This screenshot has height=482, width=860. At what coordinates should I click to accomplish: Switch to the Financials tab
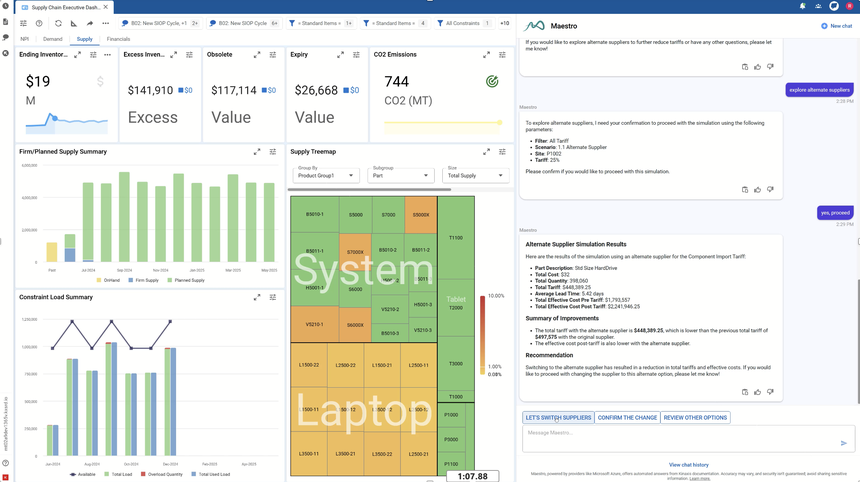(x=118, y=39)
